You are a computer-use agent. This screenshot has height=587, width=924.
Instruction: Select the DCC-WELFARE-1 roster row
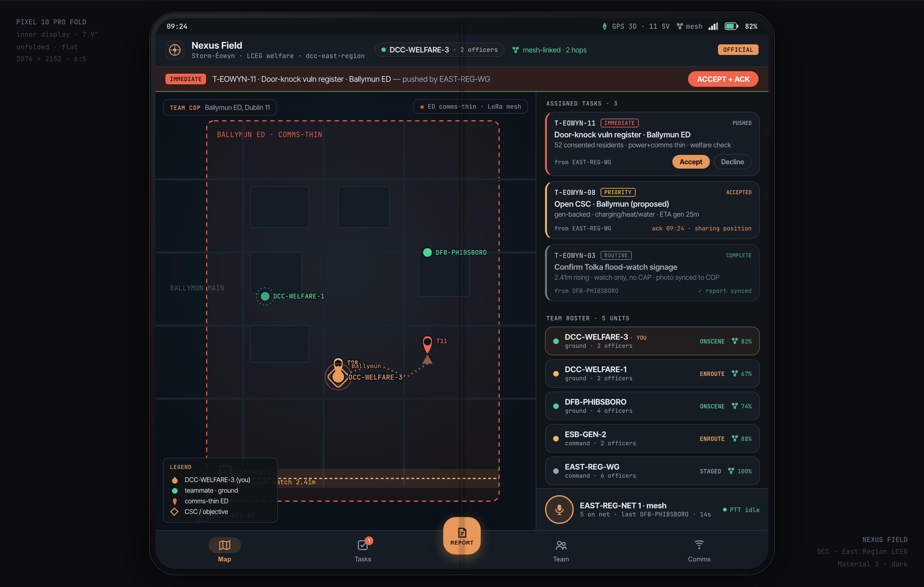point(652,373)
